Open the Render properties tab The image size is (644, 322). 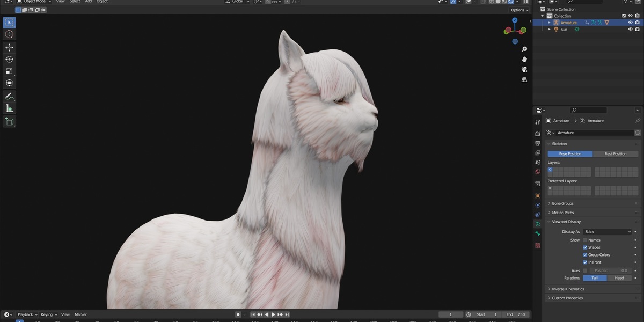point(538,134)
